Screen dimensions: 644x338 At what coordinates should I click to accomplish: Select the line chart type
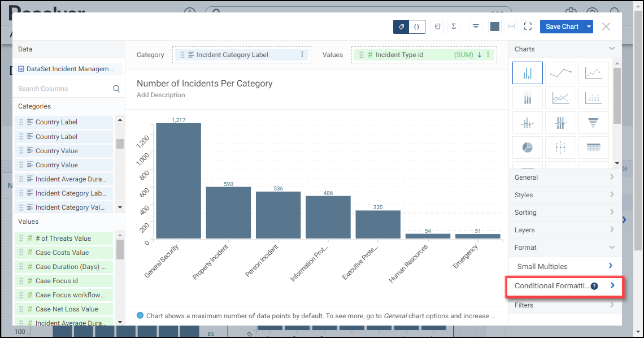[560, 73]
